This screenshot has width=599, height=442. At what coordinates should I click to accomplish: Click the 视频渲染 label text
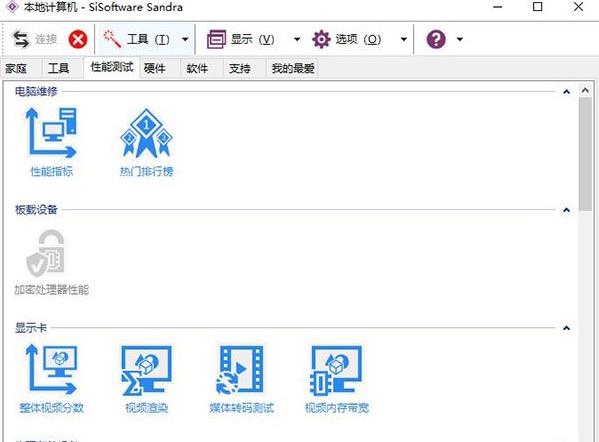point(146,408)
